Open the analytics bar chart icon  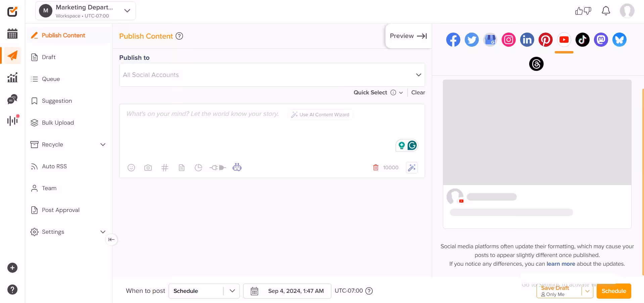click(12, 77)
